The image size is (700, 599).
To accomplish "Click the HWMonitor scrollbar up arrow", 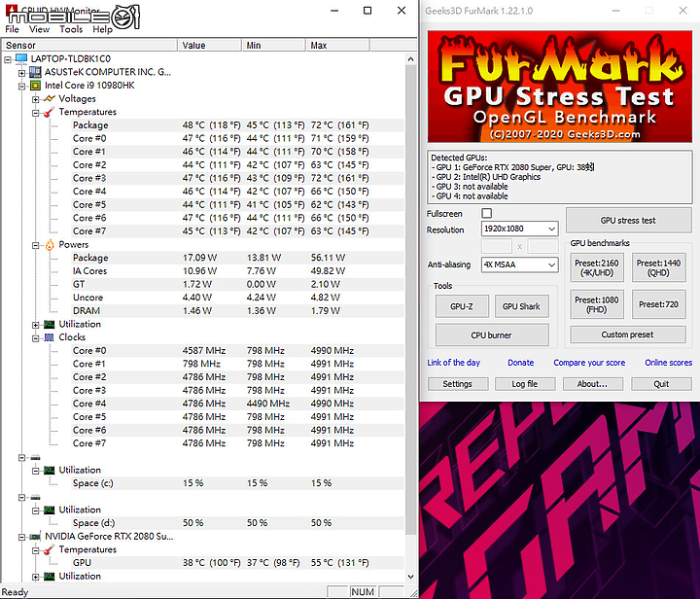I will pyautogui.click(x=410, y=59).
